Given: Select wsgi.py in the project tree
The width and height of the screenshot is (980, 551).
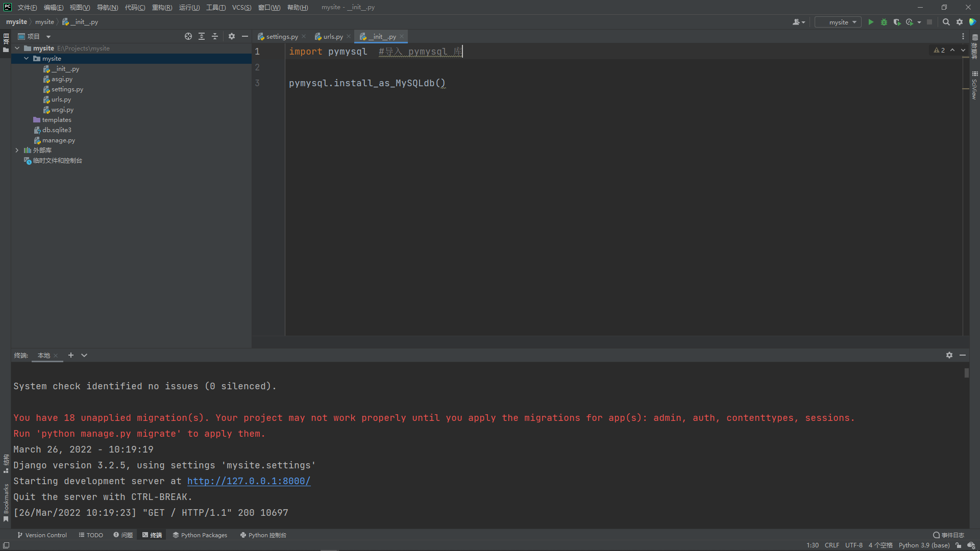Looking at the screenshot, I should click(62, 109).
